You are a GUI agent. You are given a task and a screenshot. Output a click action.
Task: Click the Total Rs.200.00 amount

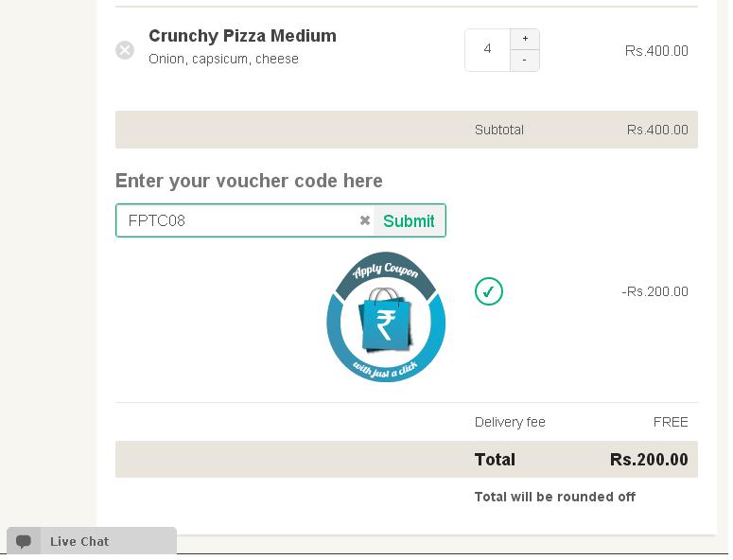(649, 460)
